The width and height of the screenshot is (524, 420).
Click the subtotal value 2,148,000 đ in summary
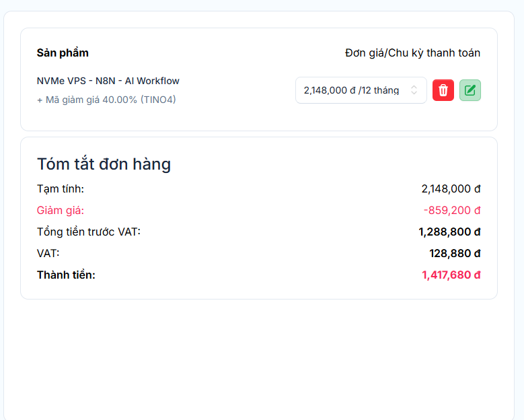click(x=451, y=189)
